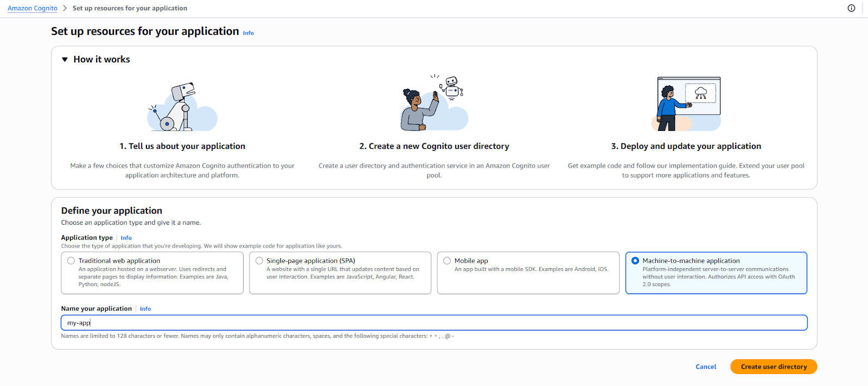Click the How it works heading
Viewport: 868px width, 386px height.
pyautogui.click(x=101, y=60)
